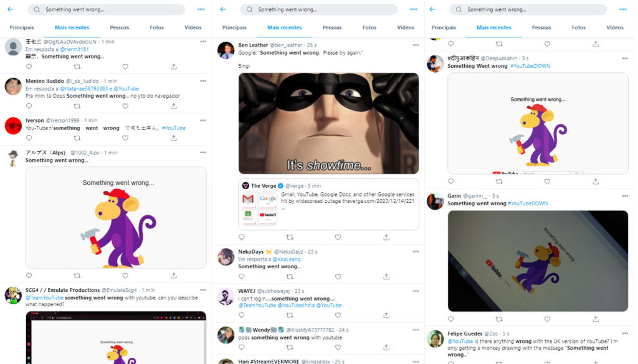This screenshot has height=364, width=638.
Task: Share Wendy's oops tweet
Action: 386,347
